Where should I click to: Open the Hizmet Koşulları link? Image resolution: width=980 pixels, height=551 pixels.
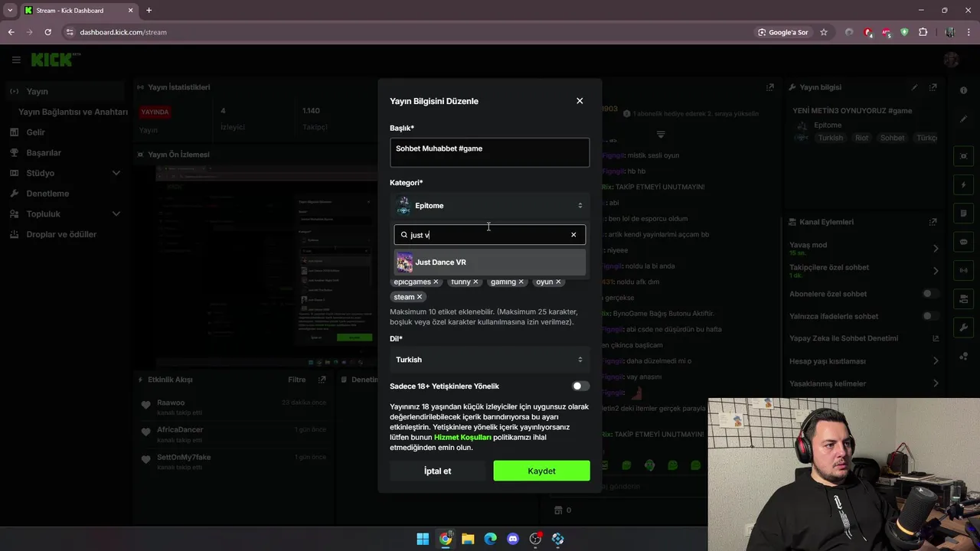pos(462,437)
